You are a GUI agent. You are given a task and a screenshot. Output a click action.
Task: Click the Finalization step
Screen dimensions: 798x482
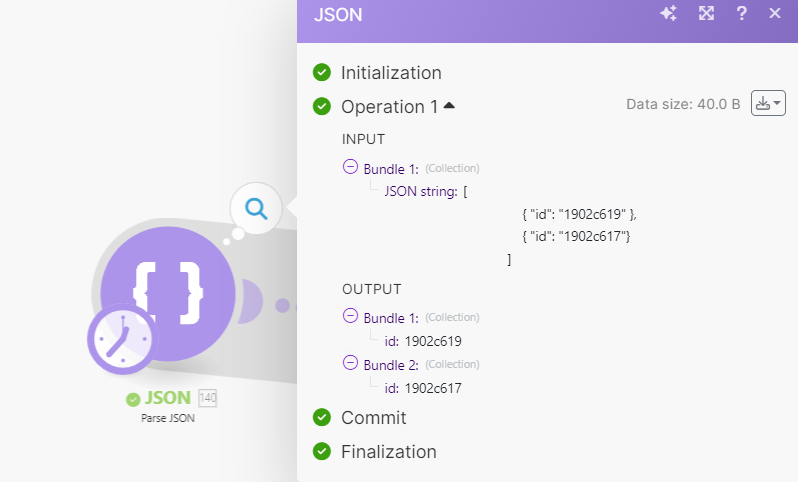coord(388,451)
